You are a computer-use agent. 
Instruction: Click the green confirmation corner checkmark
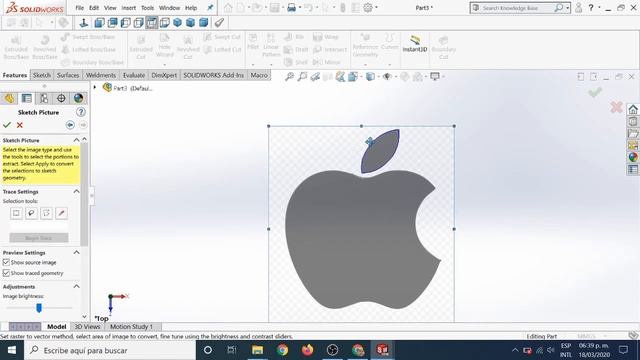[595, 92]
